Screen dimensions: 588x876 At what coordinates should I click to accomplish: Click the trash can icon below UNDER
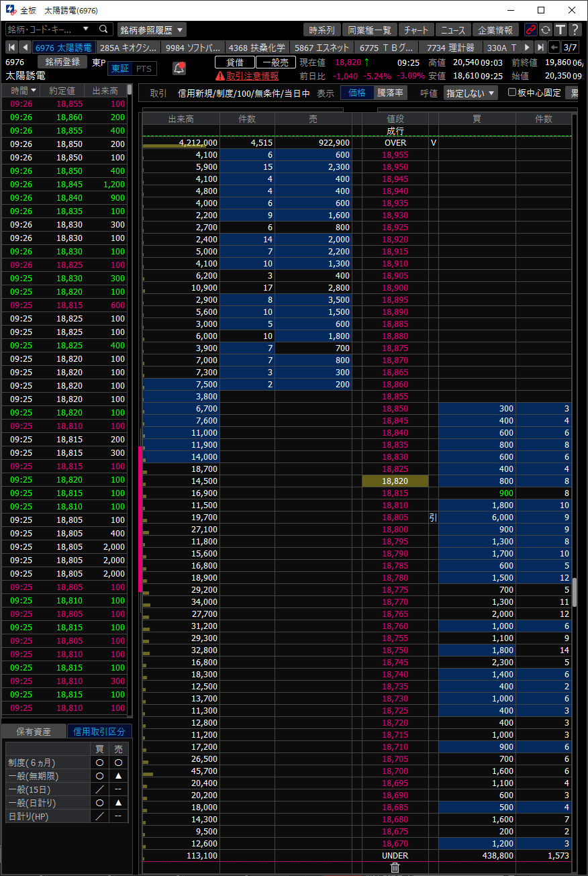(395, 867)
